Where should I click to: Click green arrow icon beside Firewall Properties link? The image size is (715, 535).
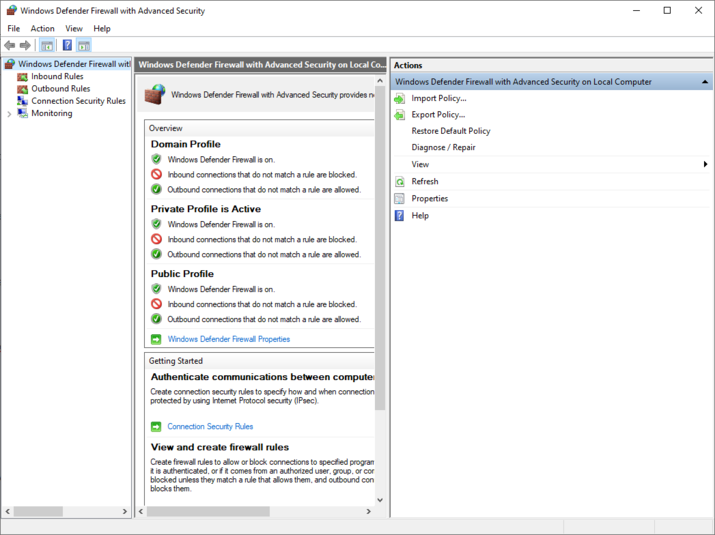pyautogui.click(x=156, y=339)
